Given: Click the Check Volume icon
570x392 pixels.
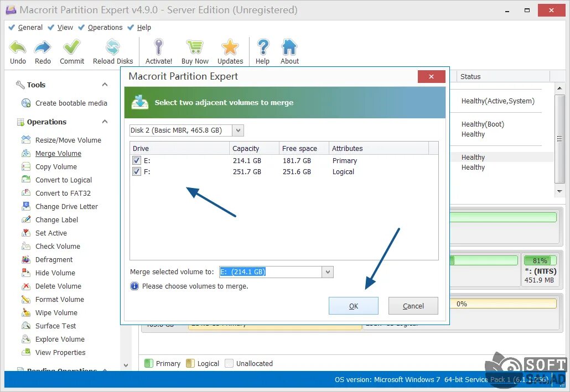Looking at the screenshot, I should tap(26, 247).
